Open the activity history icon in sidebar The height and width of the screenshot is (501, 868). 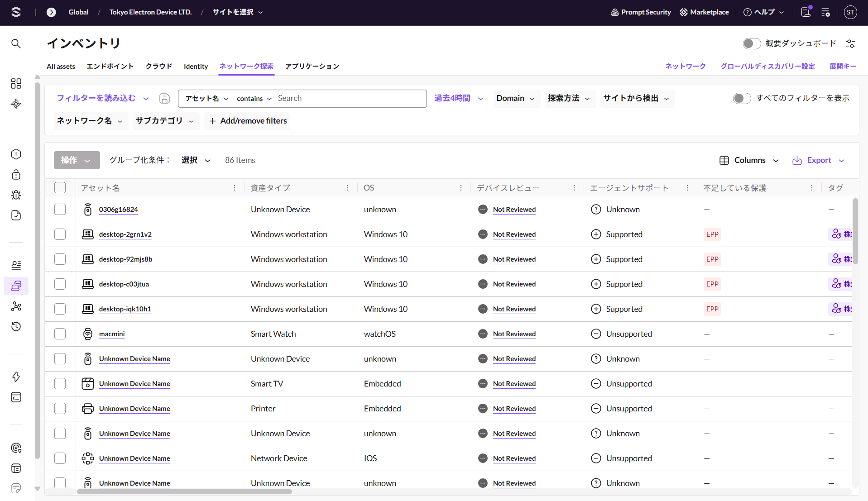coord(16,327)
